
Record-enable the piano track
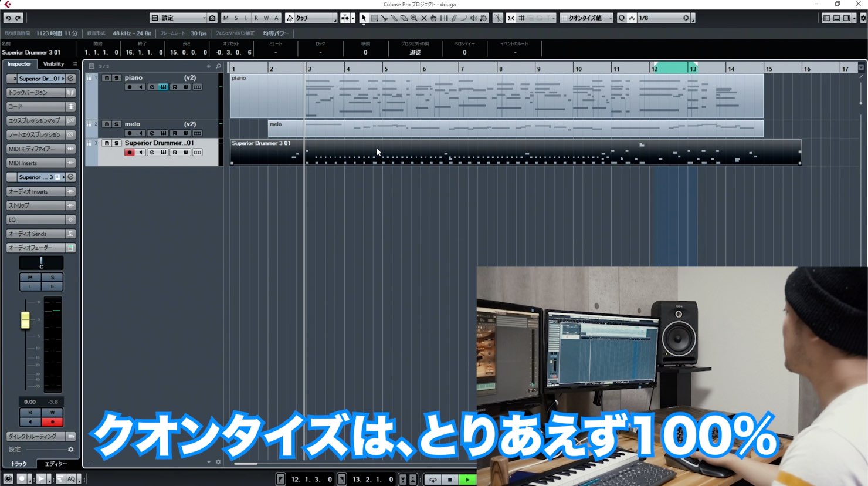pyautogui.click(x=129, y=87)
